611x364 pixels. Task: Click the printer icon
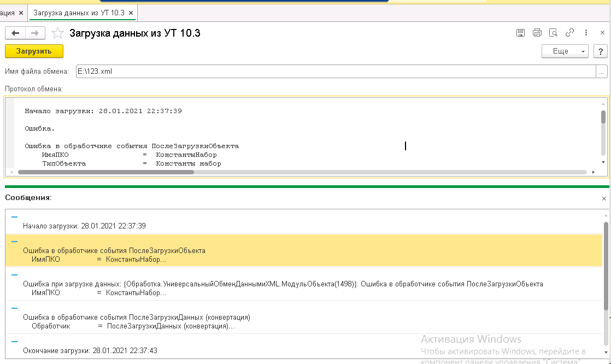(x=537, y=33)
